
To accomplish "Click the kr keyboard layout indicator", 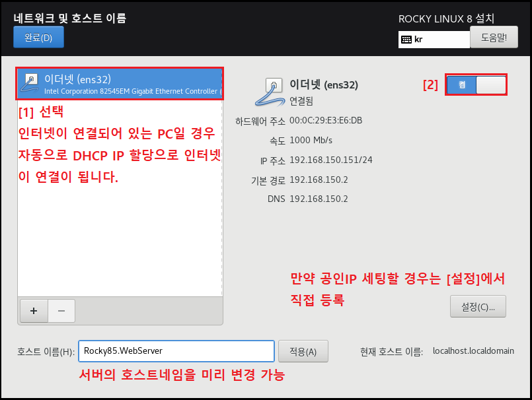I will click(x=434, y=40).
